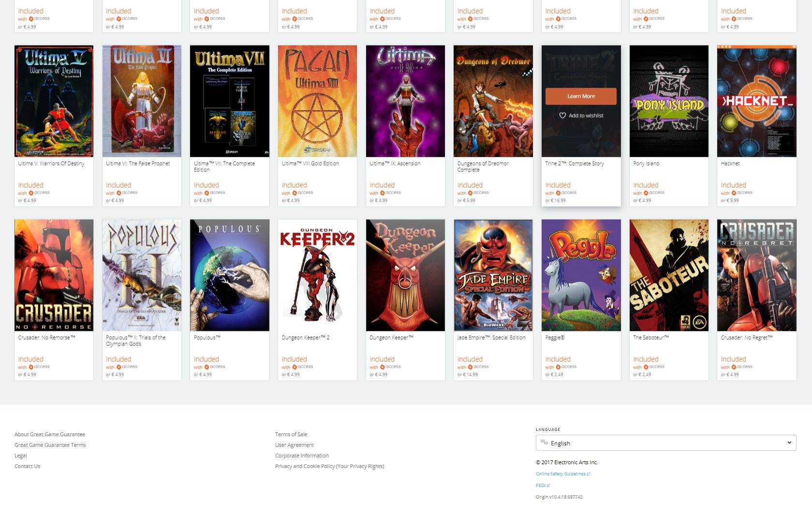Click the Crusader: No Regret title text

(x=747, y=338)
